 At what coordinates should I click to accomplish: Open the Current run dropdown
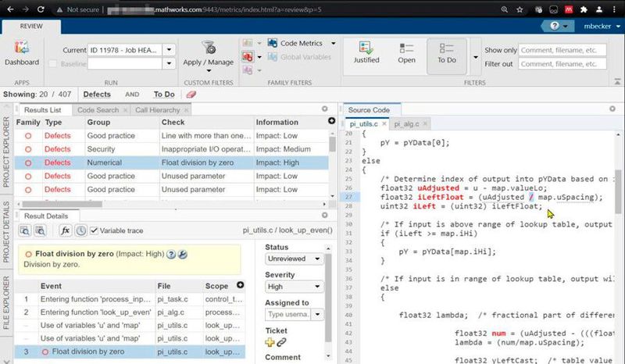point(169,50)
